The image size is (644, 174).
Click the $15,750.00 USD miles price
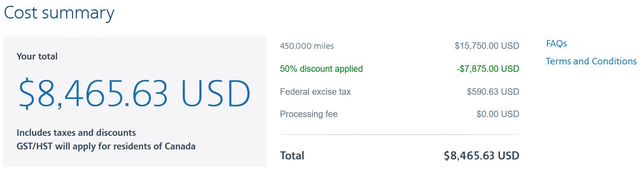(487, 46)
